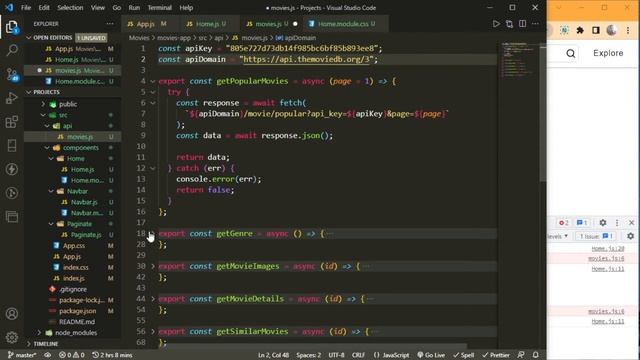Open Navbar.js in the file tree
This screenshot has height=360, width=640.
pyautogui.click(x=84, y=202)
